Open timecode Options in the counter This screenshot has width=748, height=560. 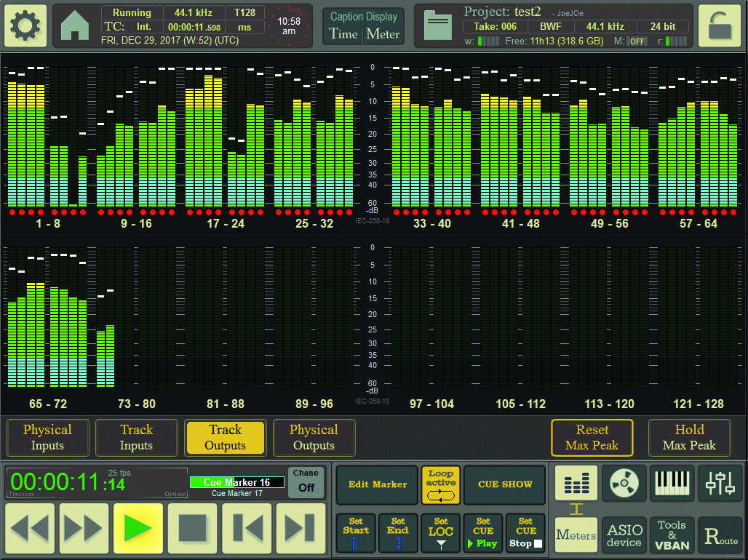click(x=175, y=494)
